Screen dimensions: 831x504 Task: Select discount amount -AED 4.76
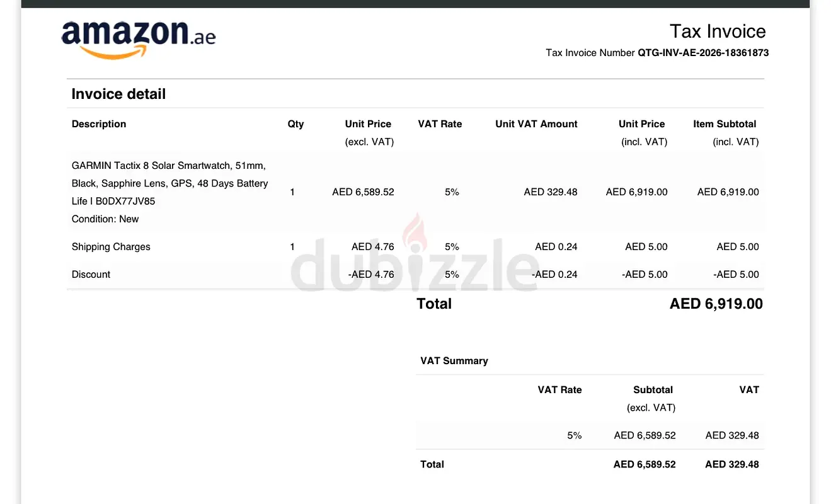click(x=371, y=275)
